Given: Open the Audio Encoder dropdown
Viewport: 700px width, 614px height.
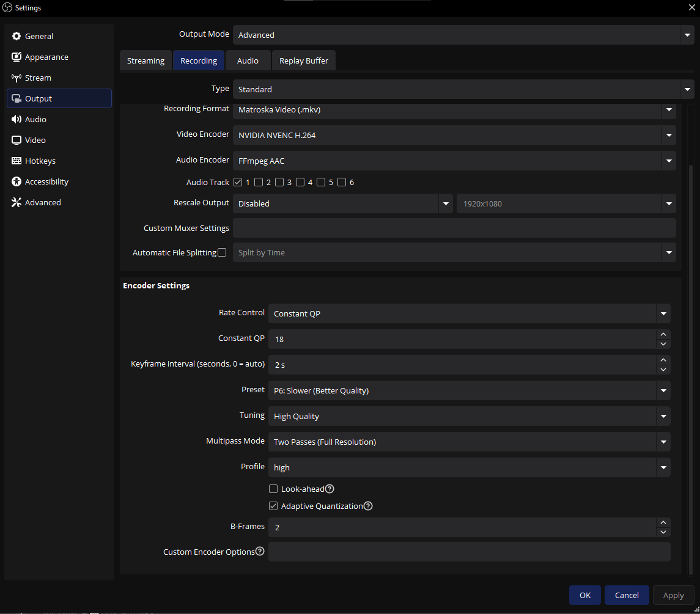Looking at the screenshot, I should [x=454, y=161].
